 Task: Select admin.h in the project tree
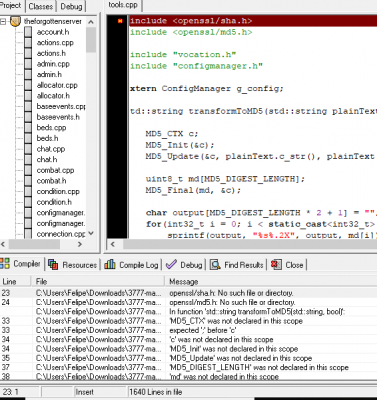(x=49, y=75)
